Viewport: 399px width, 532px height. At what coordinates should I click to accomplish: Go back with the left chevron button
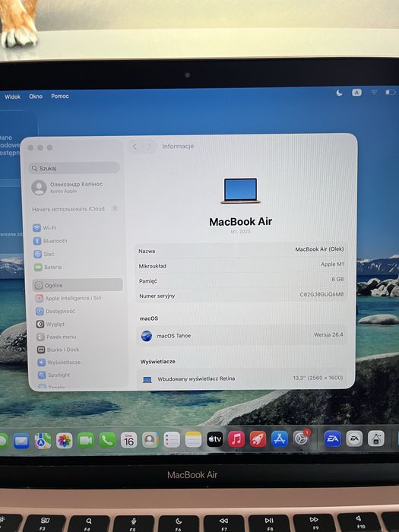pyautogui.click(x=135, y=147)
